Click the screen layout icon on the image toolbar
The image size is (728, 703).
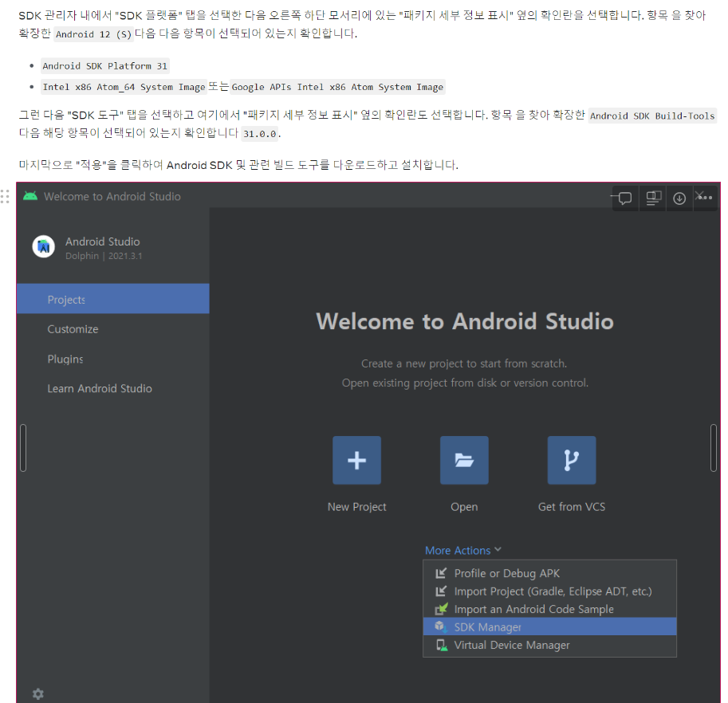[653, 198]
